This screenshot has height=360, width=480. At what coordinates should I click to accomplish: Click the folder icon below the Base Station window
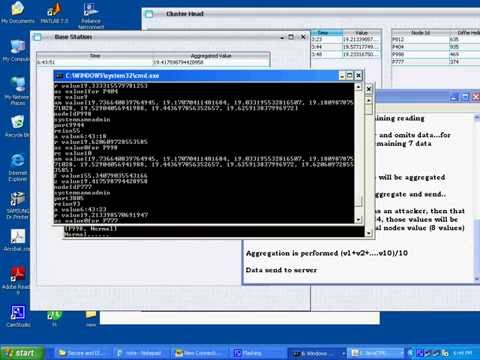tap(91, 318)
